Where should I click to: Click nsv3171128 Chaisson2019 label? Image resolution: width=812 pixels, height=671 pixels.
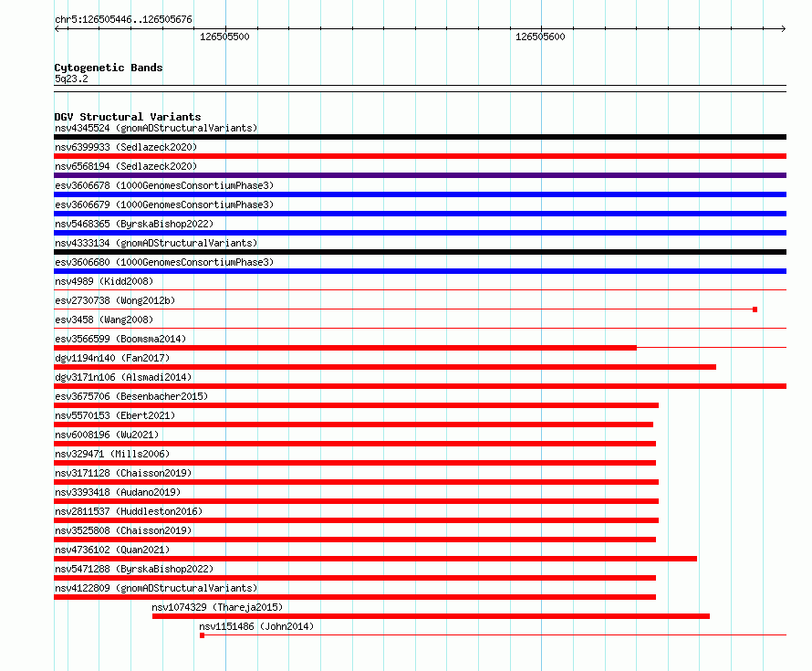click(123, 473)
